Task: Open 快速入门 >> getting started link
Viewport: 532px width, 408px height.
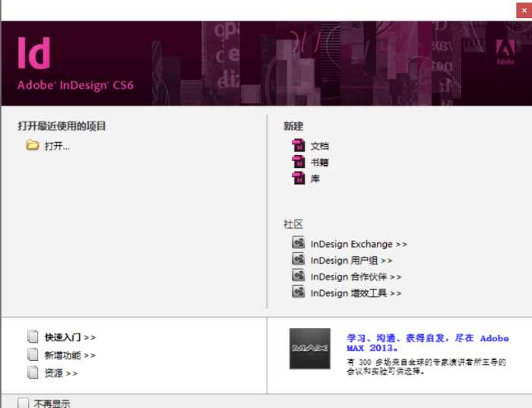Action: click(70, 337)
